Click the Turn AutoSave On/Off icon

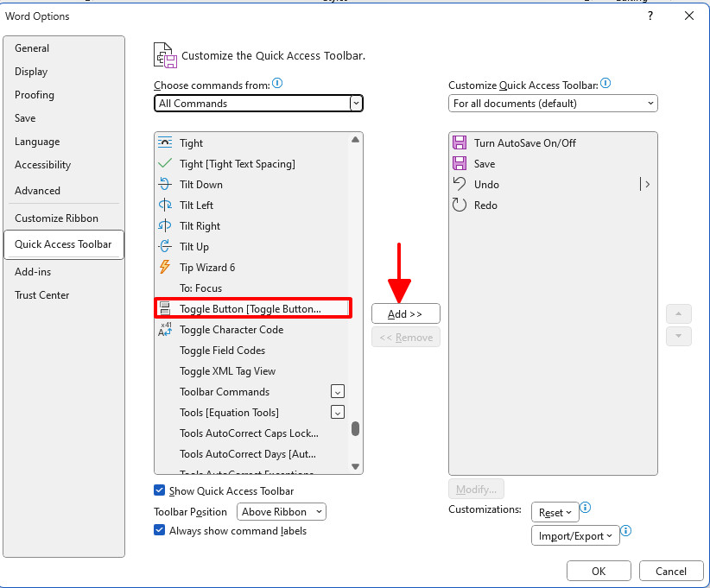click(460, 142)
